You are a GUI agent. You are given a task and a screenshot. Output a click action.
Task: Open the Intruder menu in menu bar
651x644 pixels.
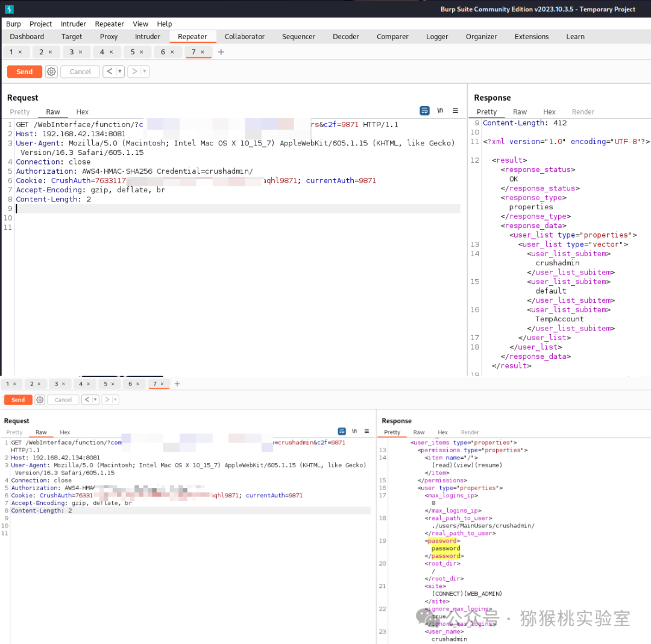point(74,24)
